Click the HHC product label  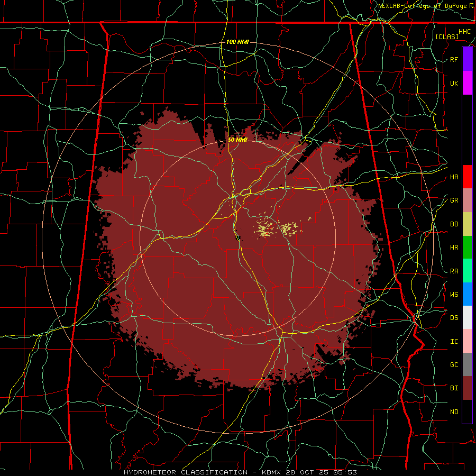point(464,32)
